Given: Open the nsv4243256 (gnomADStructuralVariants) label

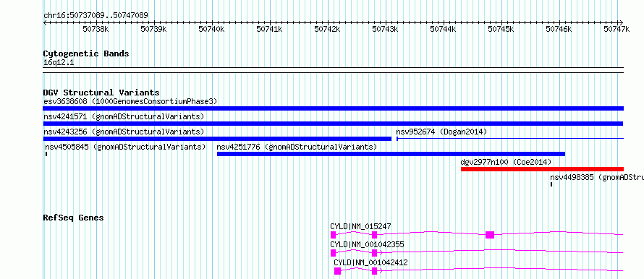Looking at the screenshot, I should tap(124, 132).
